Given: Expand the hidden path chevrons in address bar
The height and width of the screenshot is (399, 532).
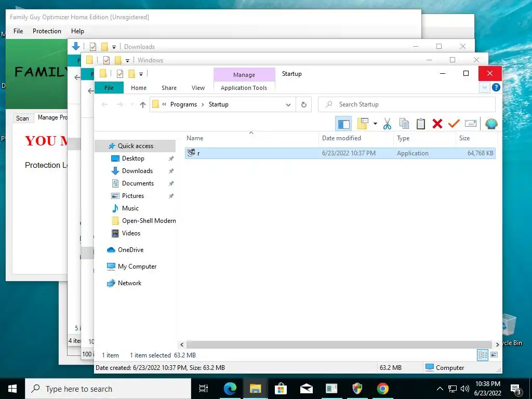Looking at the screenshot, I should [x=164, y=104].
